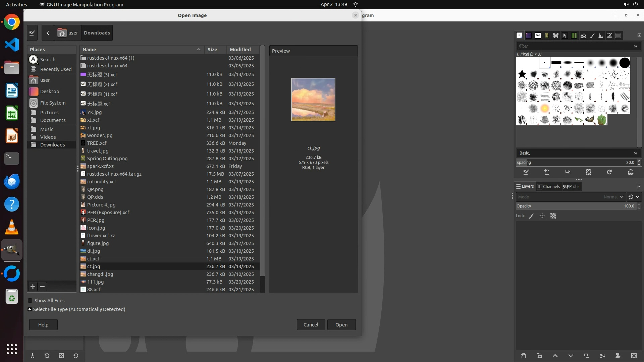Open the Basic brush tag dropdown
The height and width of the screenshot is (362, 644).
point(635,153)
